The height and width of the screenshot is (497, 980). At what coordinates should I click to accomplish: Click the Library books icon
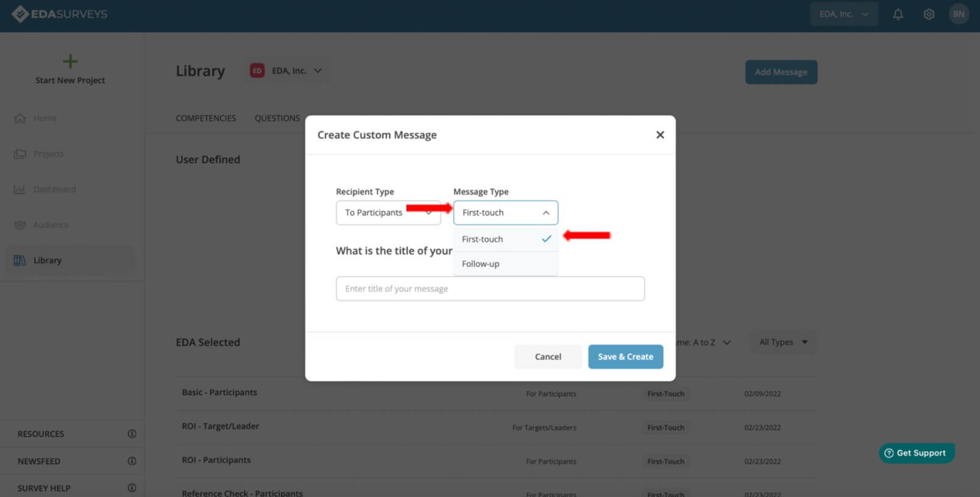click(x=20, y=260)
